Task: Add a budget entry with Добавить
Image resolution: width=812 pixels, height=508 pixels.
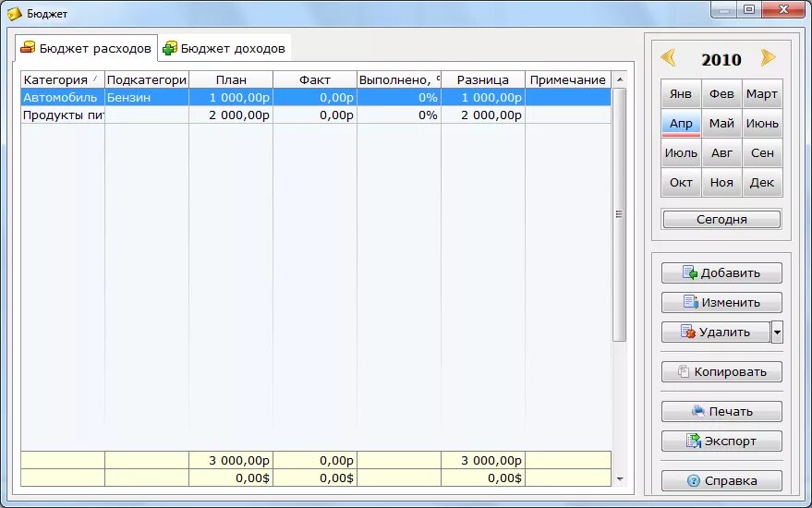Action: click(721, 272)
